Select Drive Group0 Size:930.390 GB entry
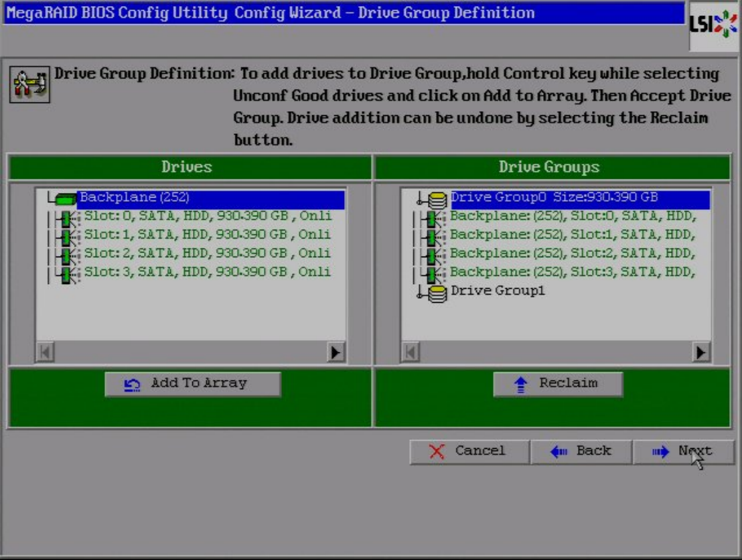742x560 pixels. point(554,198)
